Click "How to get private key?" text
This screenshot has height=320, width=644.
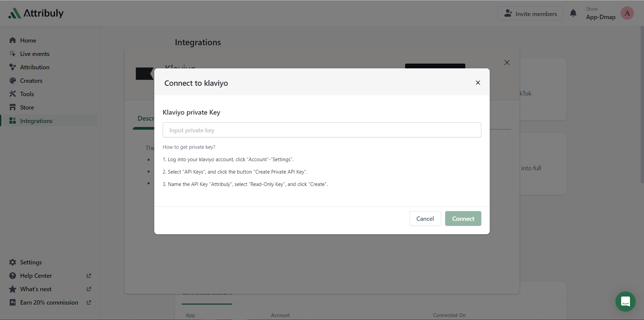189,147
